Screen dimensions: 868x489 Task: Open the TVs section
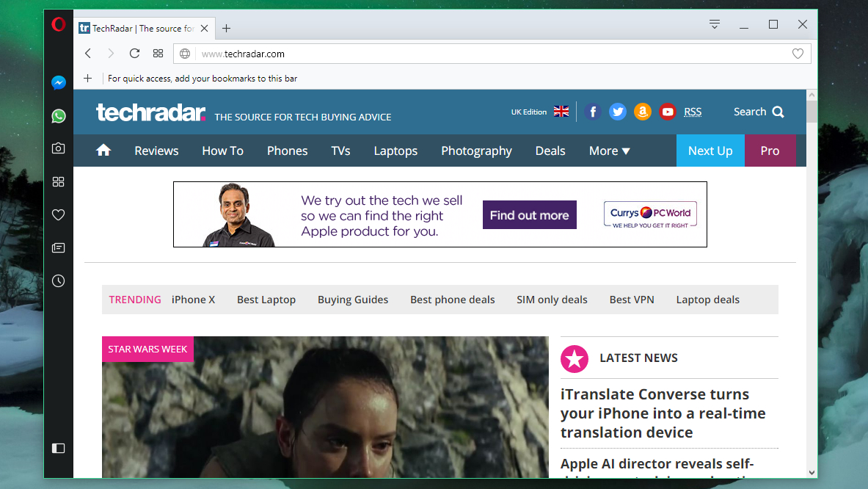point(340,151)
